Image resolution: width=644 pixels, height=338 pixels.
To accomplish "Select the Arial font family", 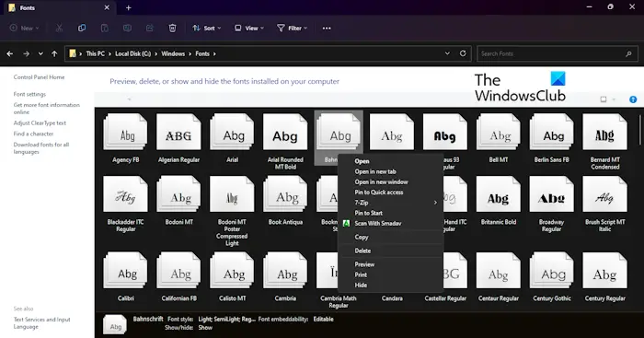I will (232, 138).
